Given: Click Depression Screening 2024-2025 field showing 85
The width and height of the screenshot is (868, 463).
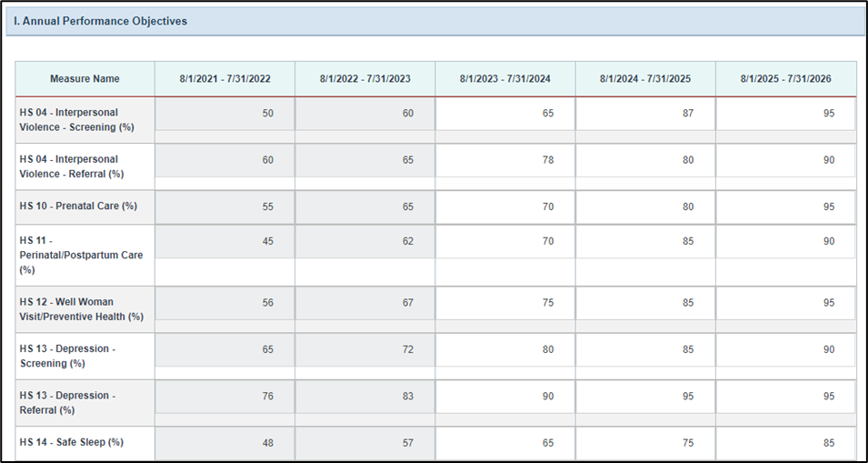Looking at the screenshot, I should click(x=645, y=350).
